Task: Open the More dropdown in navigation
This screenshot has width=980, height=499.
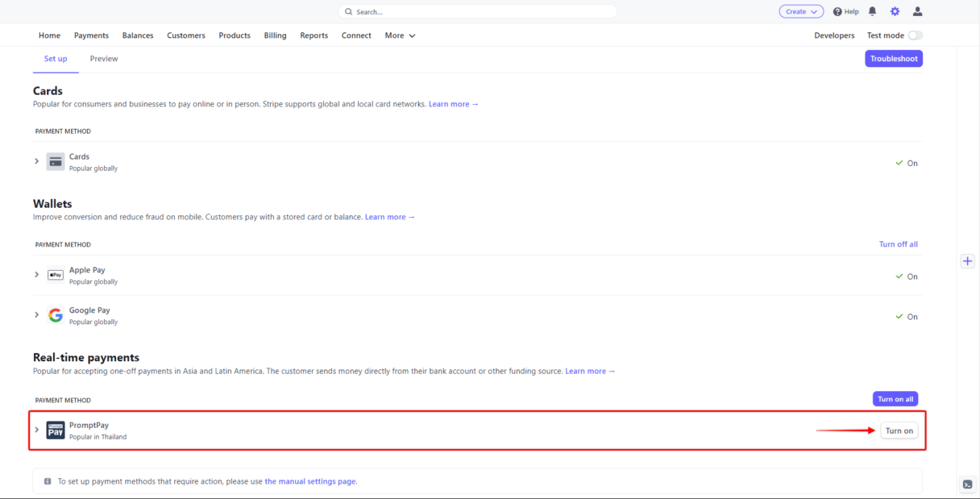Action: point(400,35)
